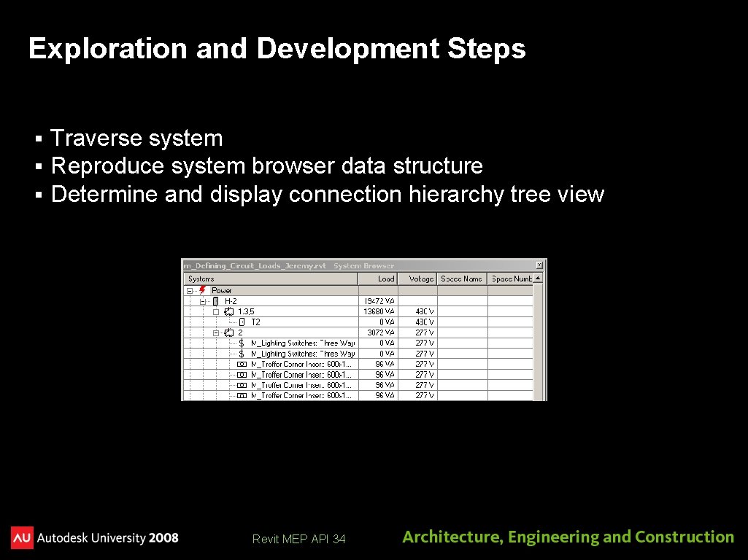Click the Space Numb column header
Screen dimensions: 748x560
[x=510, y=279]
